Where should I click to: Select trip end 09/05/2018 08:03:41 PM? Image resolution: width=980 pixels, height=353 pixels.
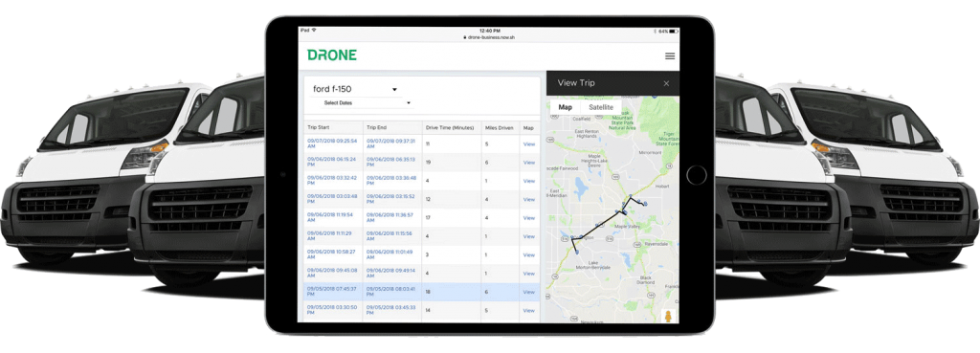point(391,292)
